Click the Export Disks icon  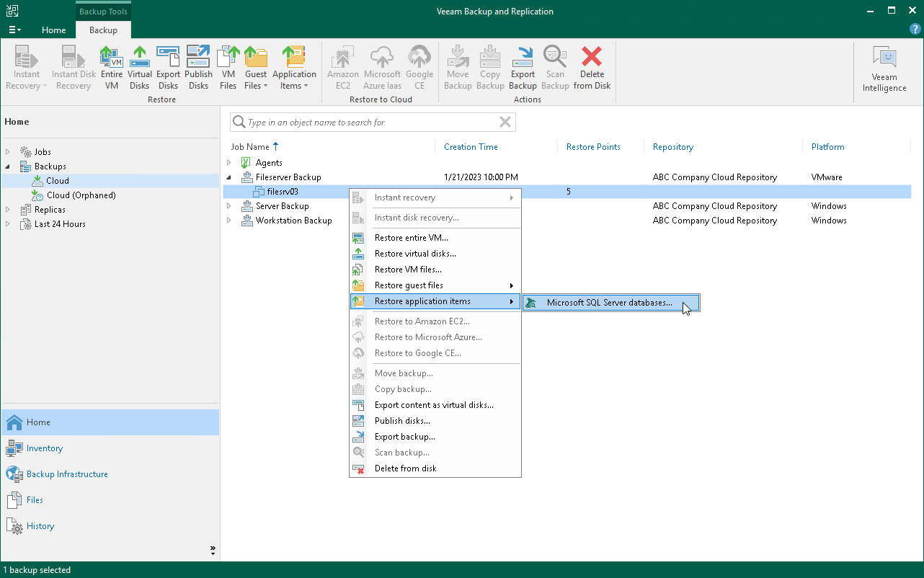(168, 66)
